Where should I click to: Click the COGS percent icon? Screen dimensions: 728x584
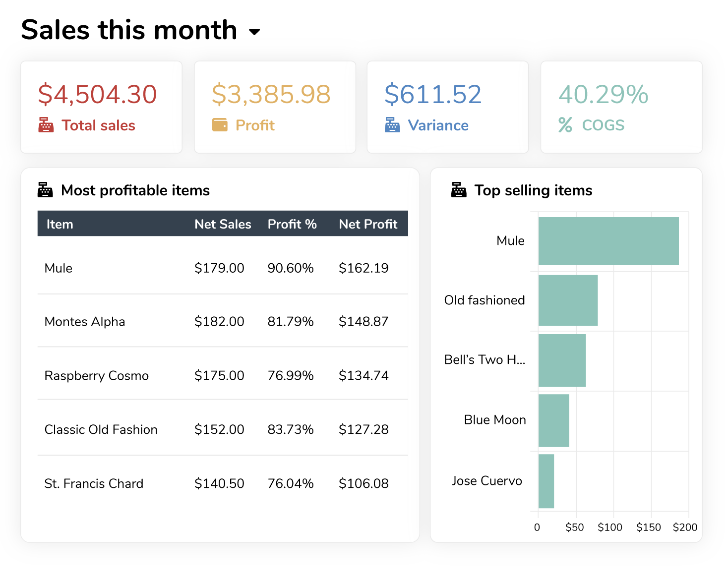(565, 125)
